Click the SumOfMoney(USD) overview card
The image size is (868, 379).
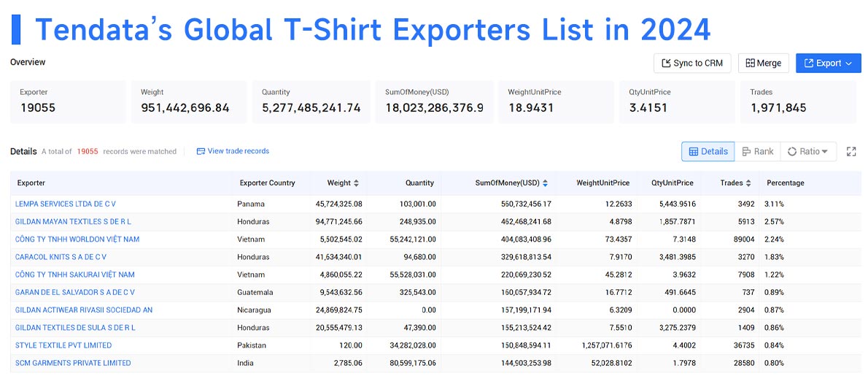point(434,102)
